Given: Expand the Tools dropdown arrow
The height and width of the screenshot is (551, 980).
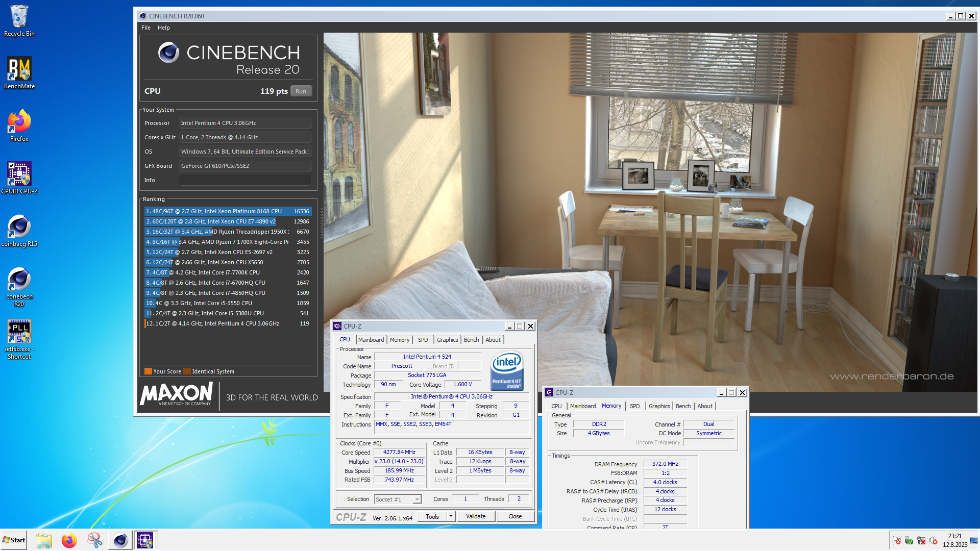Looking at the screenshot, I should point(451,516).
